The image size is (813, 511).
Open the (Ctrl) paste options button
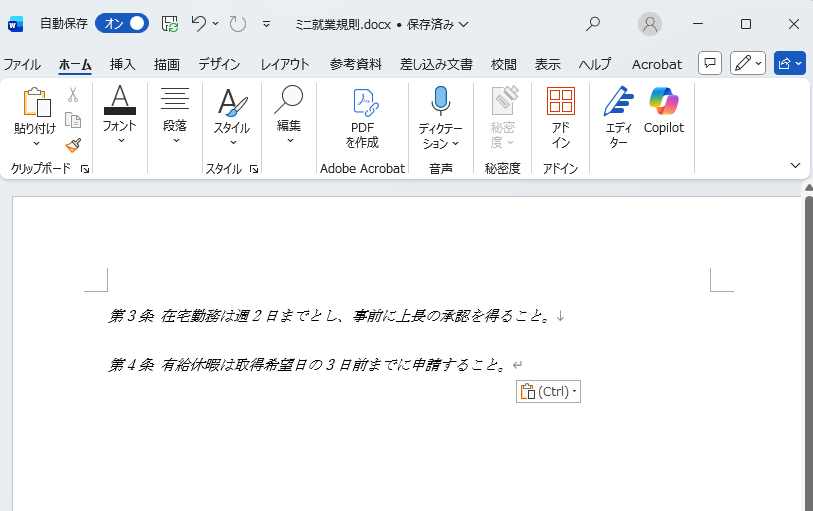pyautogui.click(x=548, y=392)
